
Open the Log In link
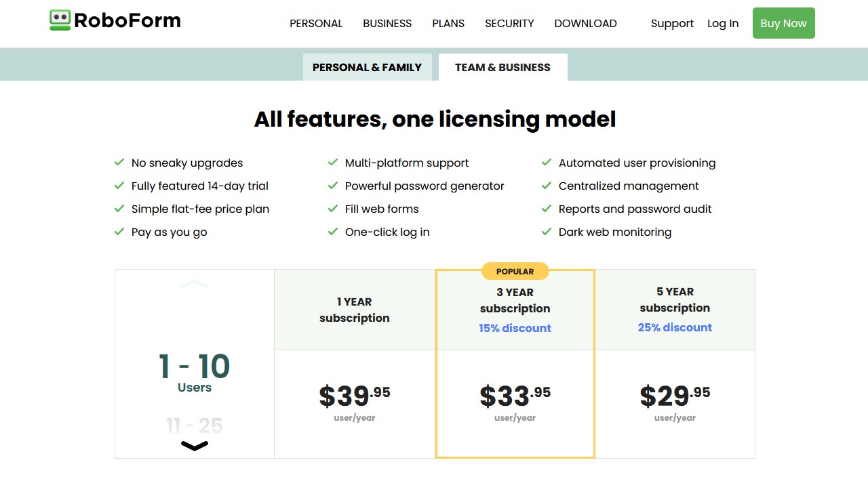723,23
